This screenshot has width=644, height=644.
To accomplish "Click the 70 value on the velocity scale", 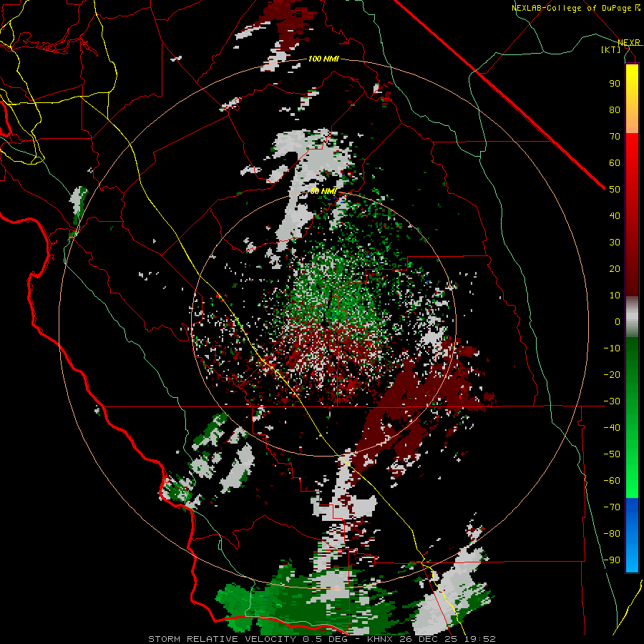I will click(615, 137).
